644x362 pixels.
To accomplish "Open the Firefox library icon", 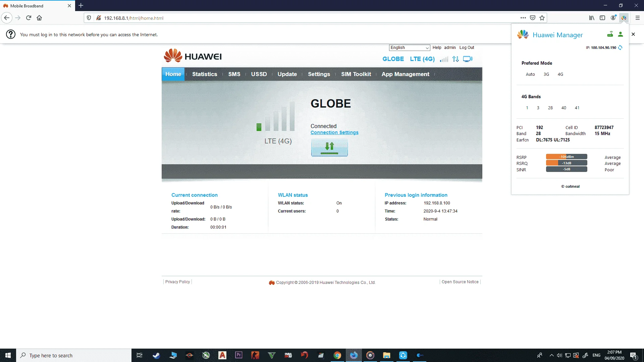I will (592, 18).
